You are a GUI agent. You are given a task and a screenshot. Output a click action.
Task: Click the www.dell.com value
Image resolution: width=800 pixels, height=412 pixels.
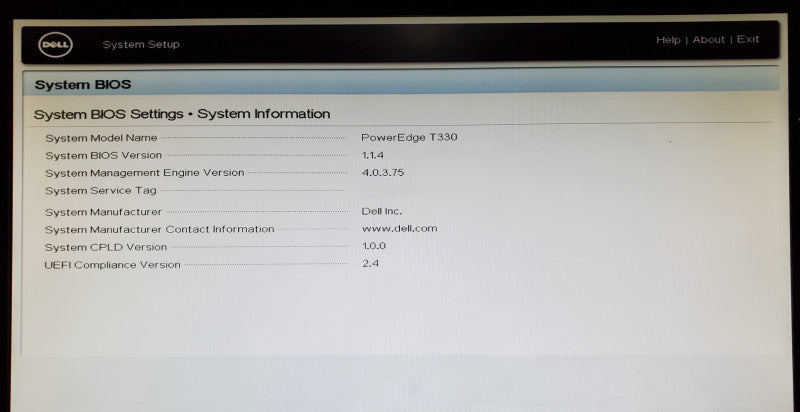(x=399, y=228)
